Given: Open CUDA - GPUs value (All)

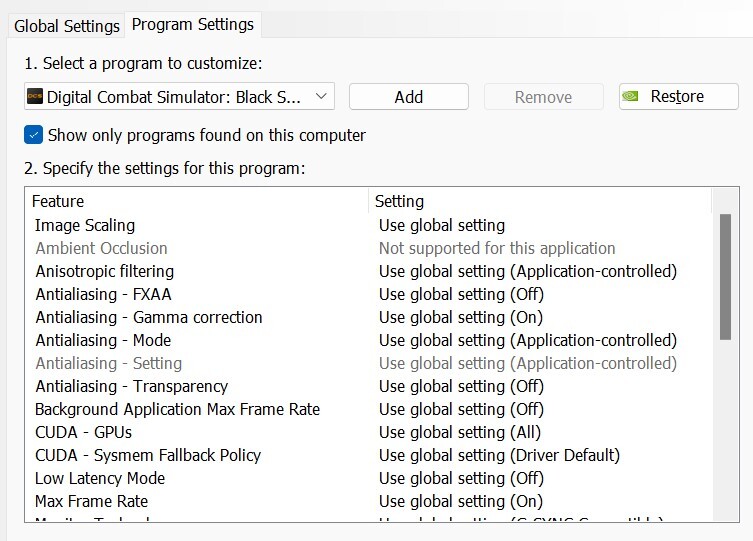Looking at the screenshot, I should point(460,433).
